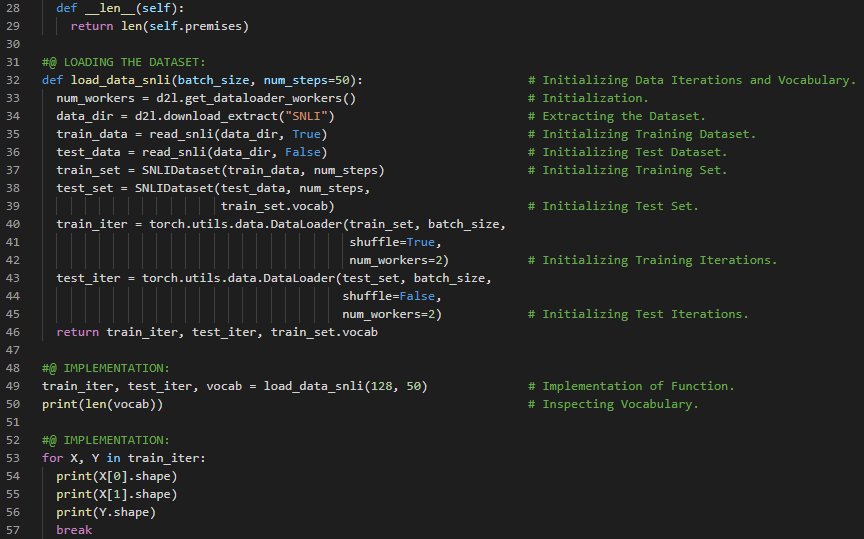This screenshot has width=864, height=539.
Task: Click the shuffle=False argument
Action: [x=391, y=296]
